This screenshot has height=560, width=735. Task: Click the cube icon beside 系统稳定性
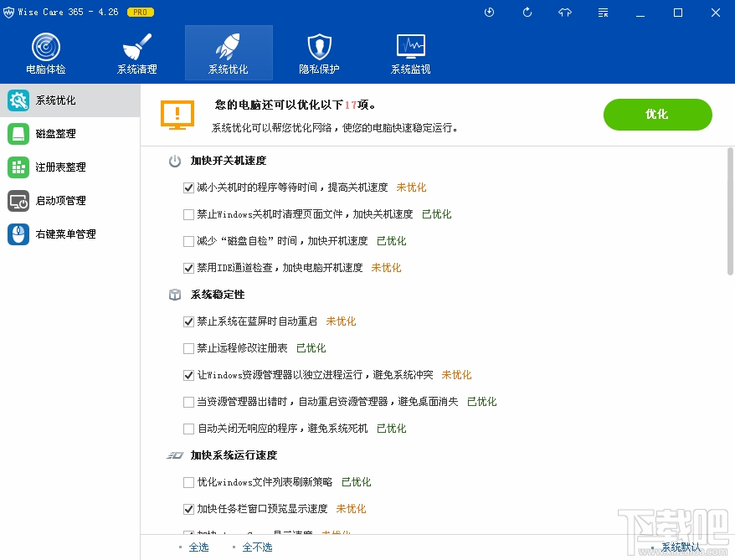click(175, 295)
